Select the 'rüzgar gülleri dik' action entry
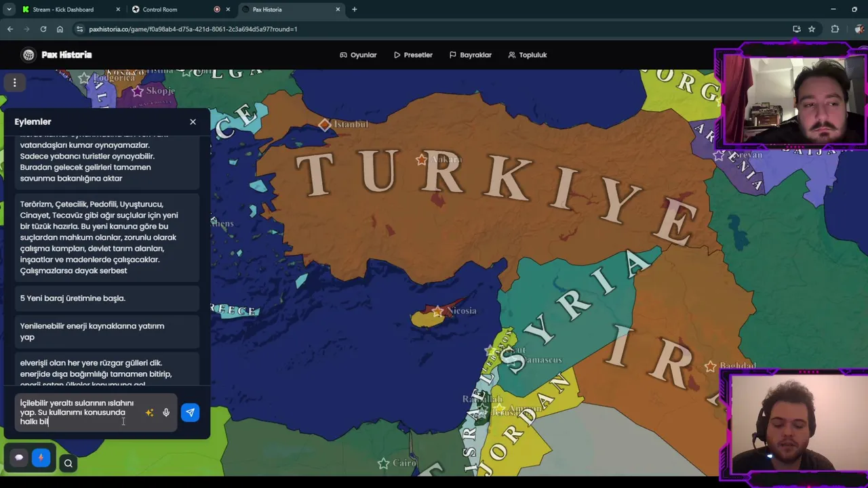 click(107, 370)
